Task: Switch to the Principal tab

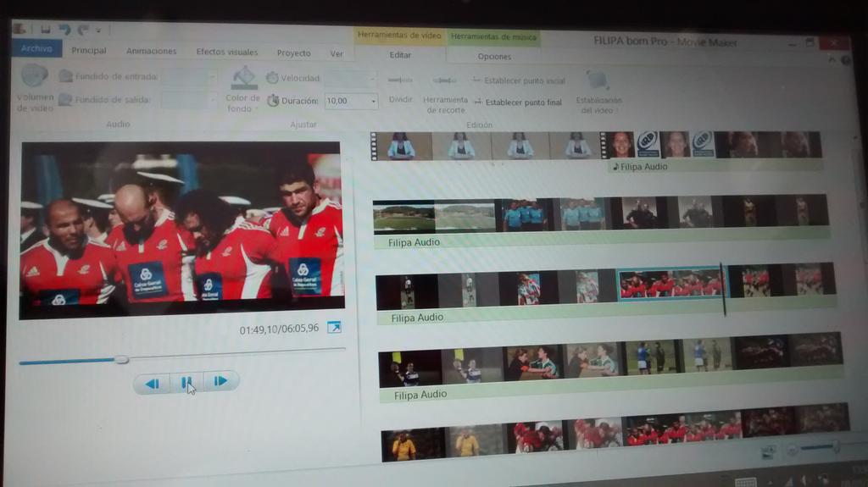Action: (x=88, y=50)
